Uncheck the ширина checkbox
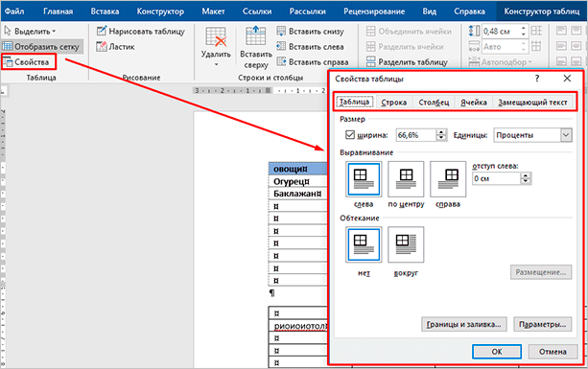 click(350, 134)
